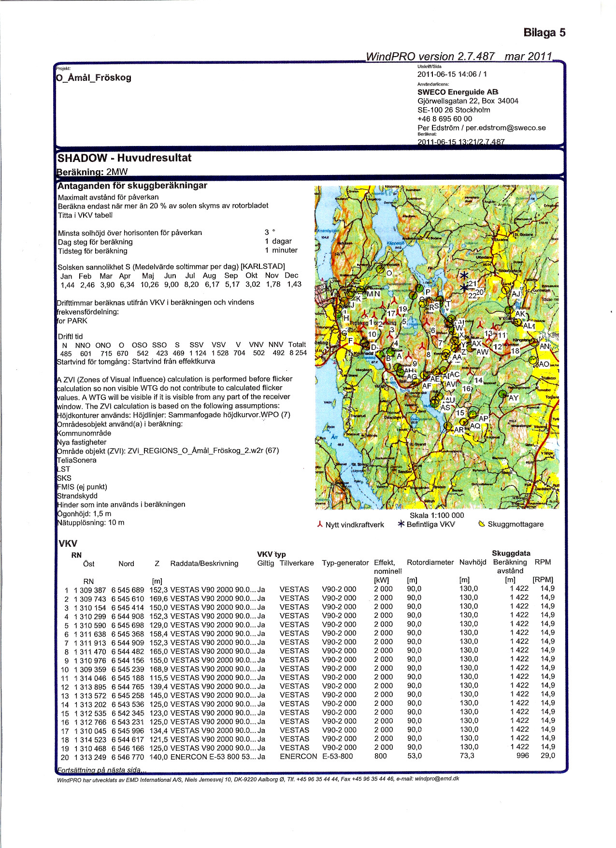
Task: Click the "ENERCON" manufacturer cell in row 20
Action: tap(299, 757)
